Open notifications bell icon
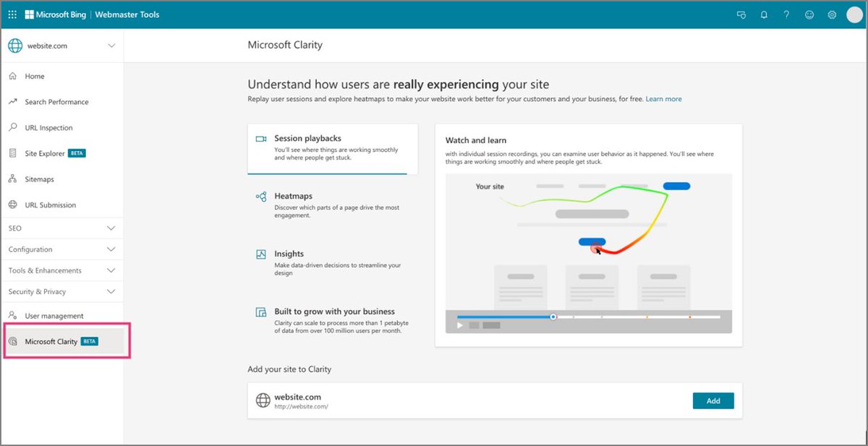 click(x=764, y=14)
